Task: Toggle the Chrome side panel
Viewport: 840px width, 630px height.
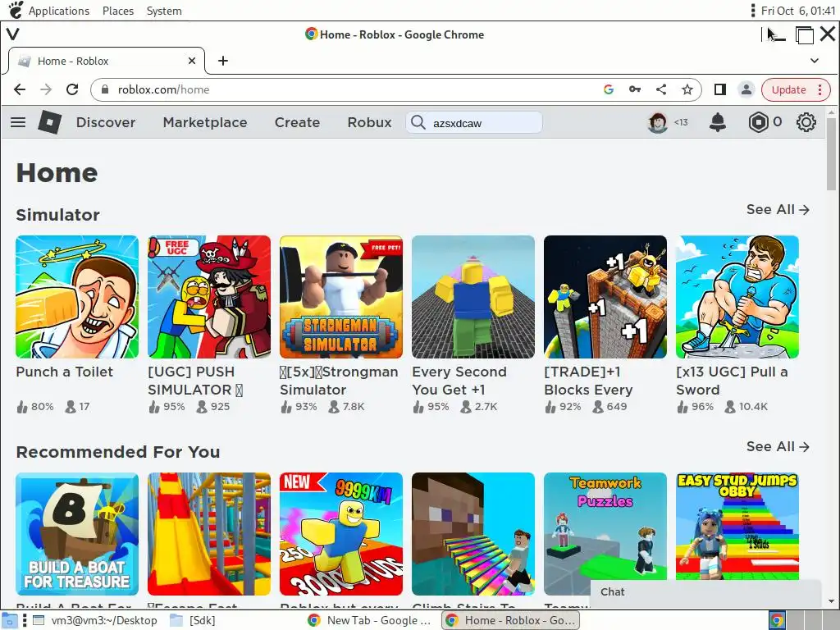Action: [720, 89]
